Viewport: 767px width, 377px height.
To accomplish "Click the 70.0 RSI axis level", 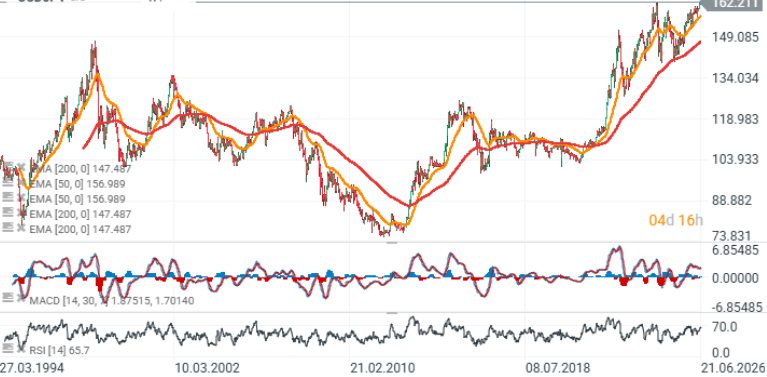I will [724, 326].
